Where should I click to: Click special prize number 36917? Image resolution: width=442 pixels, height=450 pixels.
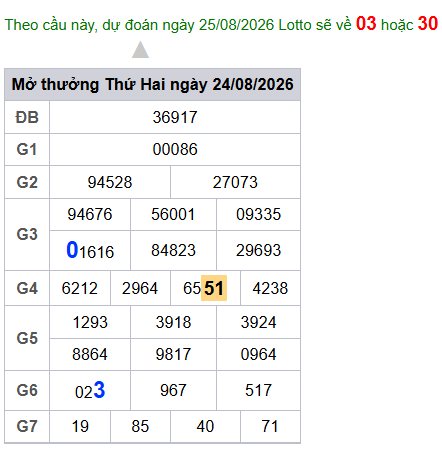tap(175, 117)
